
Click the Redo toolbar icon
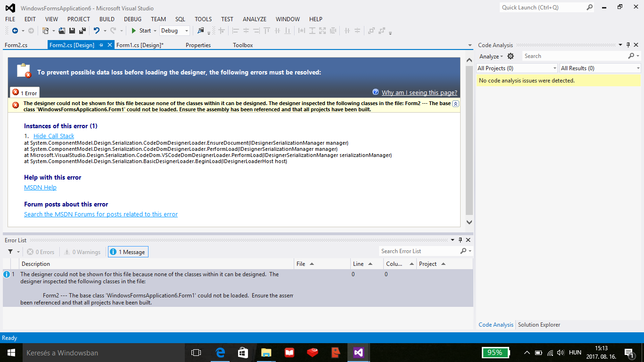click(113, 31)
